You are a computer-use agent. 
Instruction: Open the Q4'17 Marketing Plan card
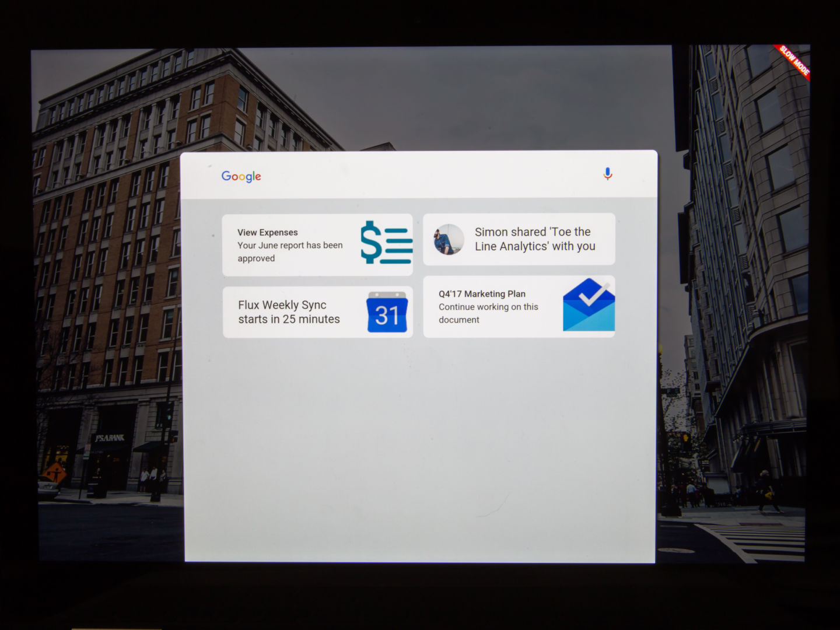519,307
